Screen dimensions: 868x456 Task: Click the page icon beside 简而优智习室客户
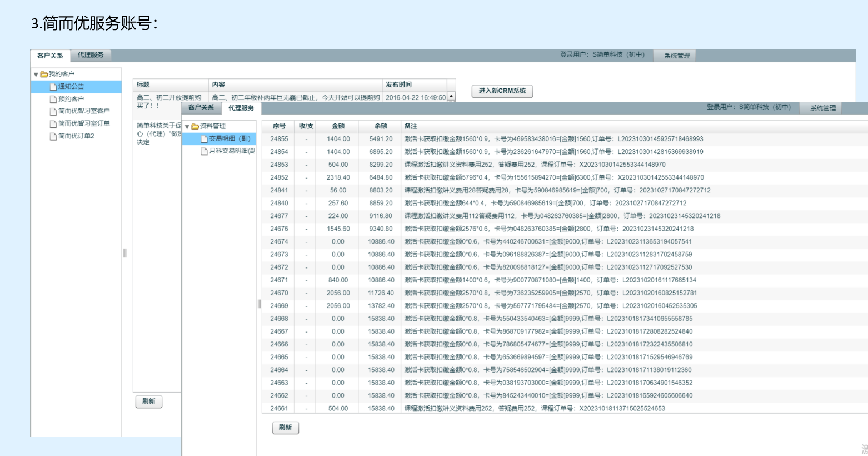[53, 111]
